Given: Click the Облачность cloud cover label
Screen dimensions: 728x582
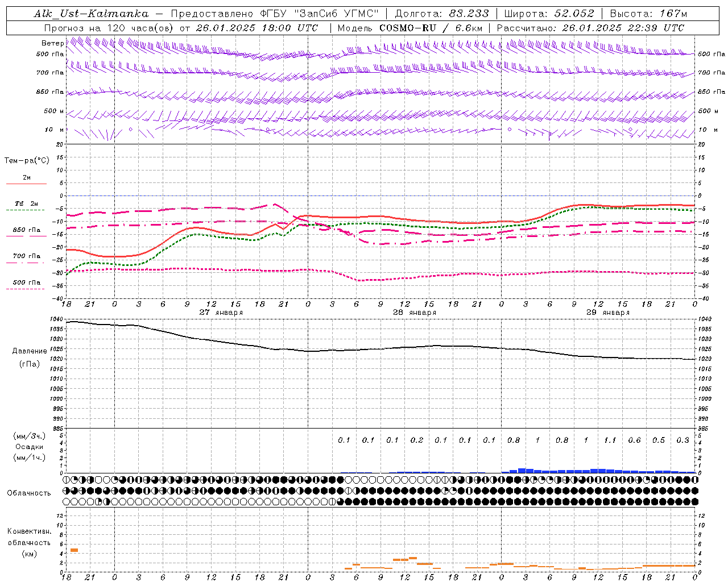Looking at the screenshot, I should click(29, 493).
